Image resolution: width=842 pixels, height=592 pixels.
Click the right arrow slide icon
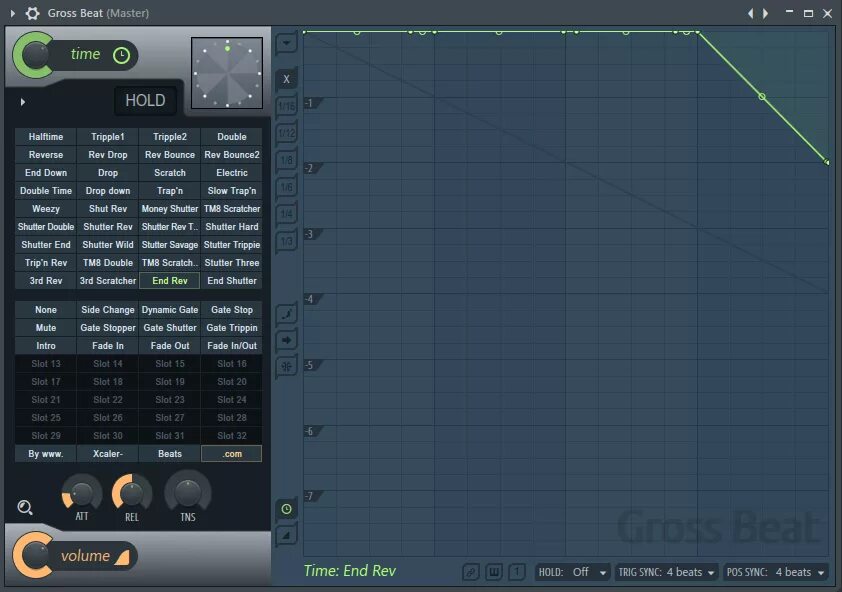286,340
